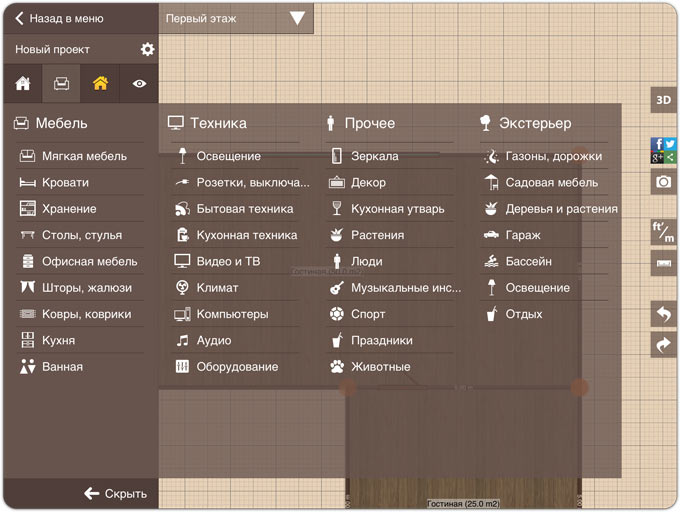Click the camera snapshot icon
The width and height of the screenshot is (680, 512).
[x=663, y=182]
